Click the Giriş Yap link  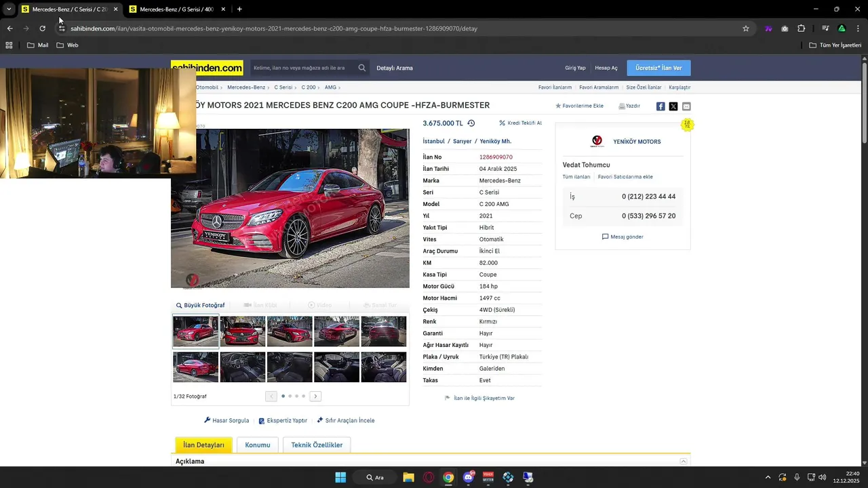575,68
